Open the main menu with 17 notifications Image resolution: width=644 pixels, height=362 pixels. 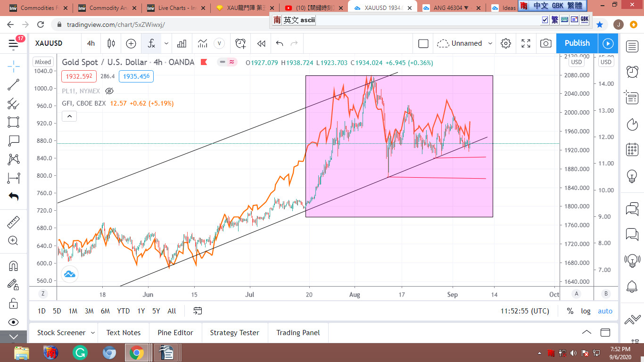click(14, 43)
